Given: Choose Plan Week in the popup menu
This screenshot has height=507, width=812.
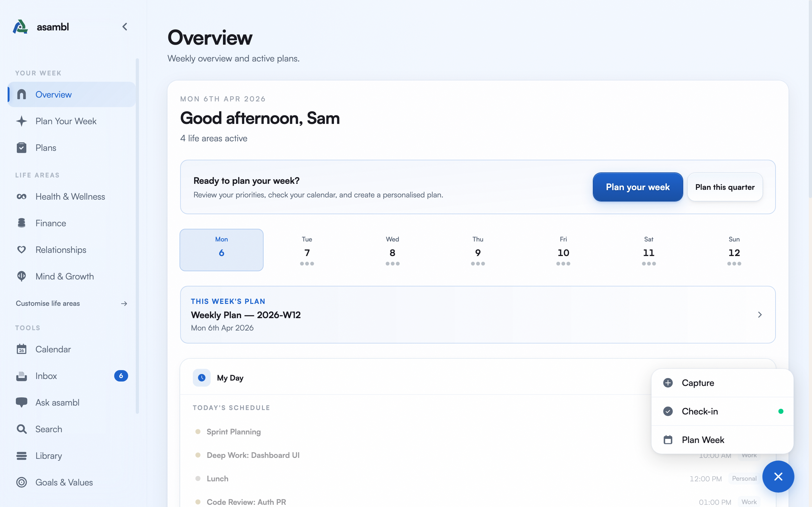Looking at the screenshot, I should pyautogui.click(x=703, y=440).
